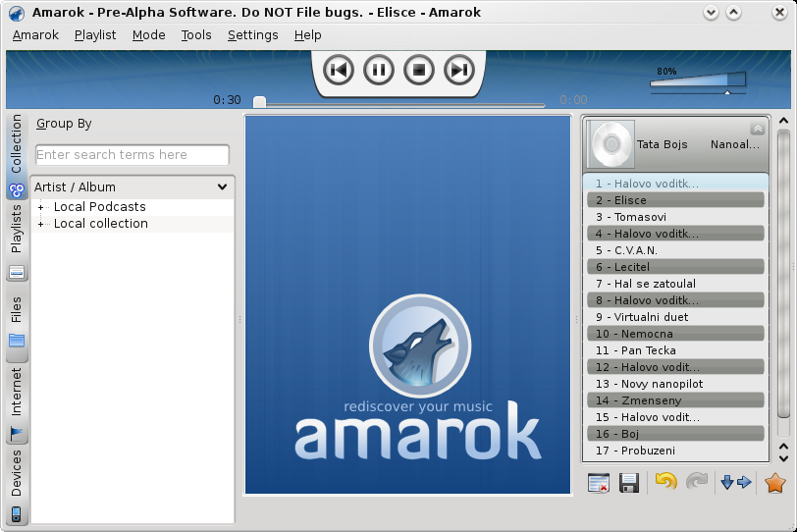Viewport: 797px width, 532px height.
Task: Click the elapsed time 0:30 label
Action: coord(227,100)
